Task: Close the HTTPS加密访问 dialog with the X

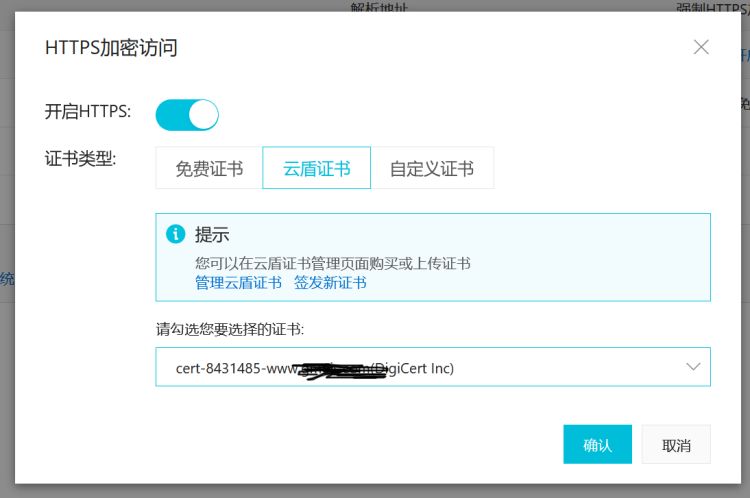Action: 701,47
